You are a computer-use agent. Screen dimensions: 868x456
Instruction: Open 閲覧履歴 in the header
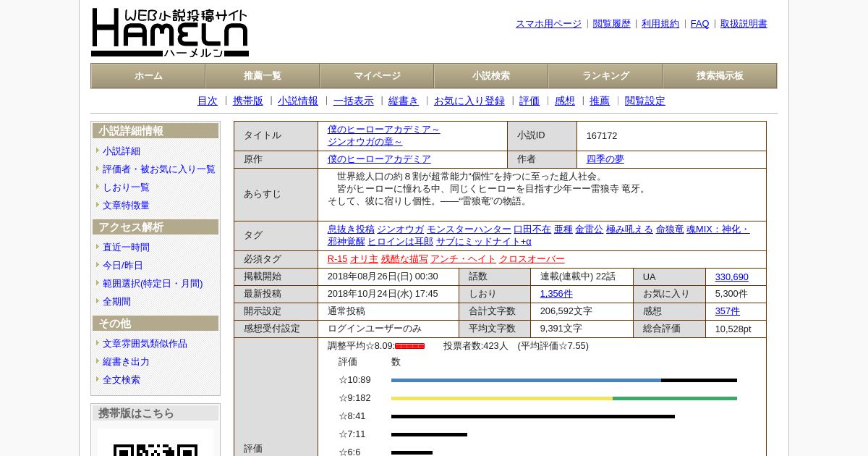[612, 24]
